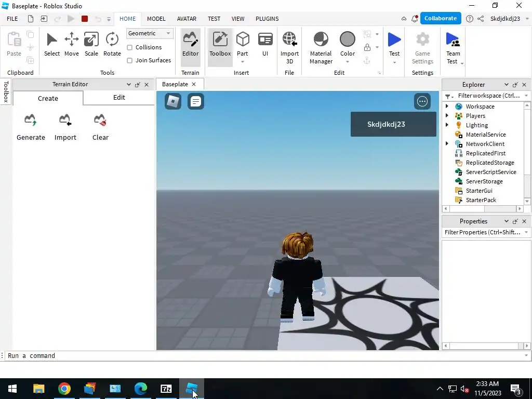Click the Import terrain icon
This screenshot has height=399, width=532.
pyautogui.click(x=65, y=120)
